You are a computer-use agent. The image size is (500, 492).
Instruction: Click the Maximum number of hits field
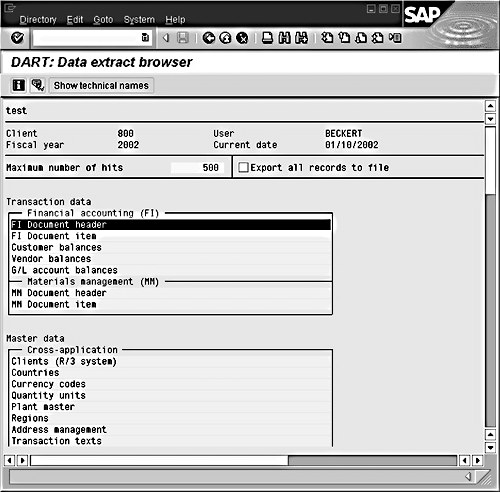point(197,167)
